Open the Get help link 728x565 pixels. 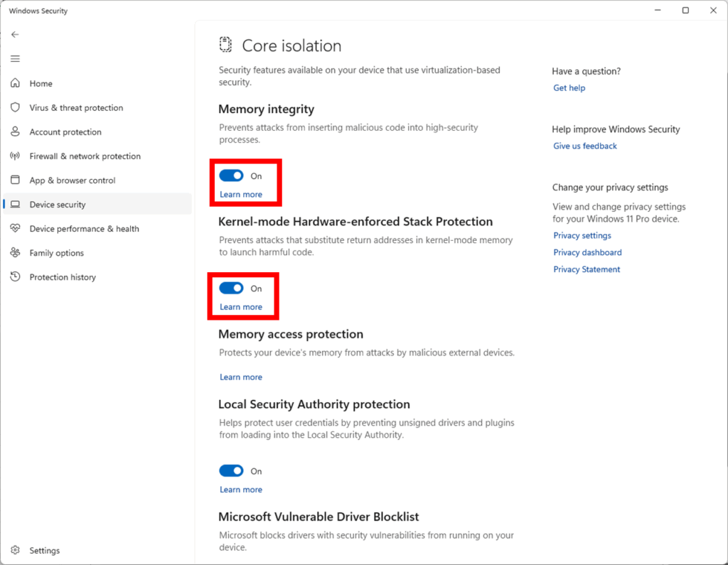569,87
